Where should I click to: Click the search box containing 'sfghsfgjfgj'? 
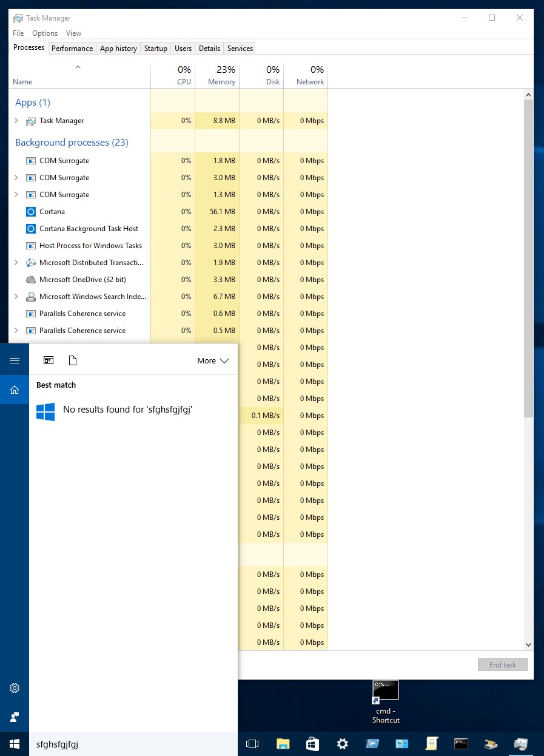click(133, 744)
